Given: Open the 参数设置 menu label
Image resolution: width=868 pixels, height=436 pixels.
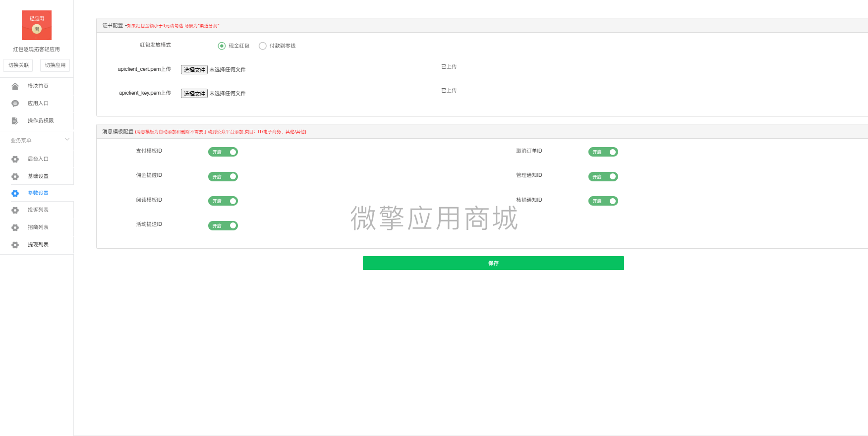Looking at the screenshot, I should [38, 193].
